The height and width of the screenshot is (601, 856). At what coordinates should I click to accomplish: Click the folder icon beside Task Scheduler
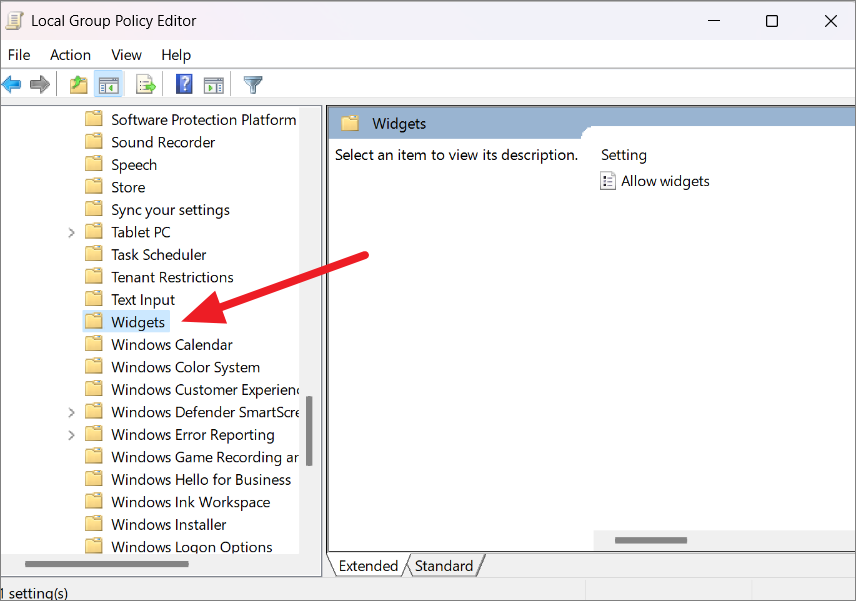click(x=94, y=254)
